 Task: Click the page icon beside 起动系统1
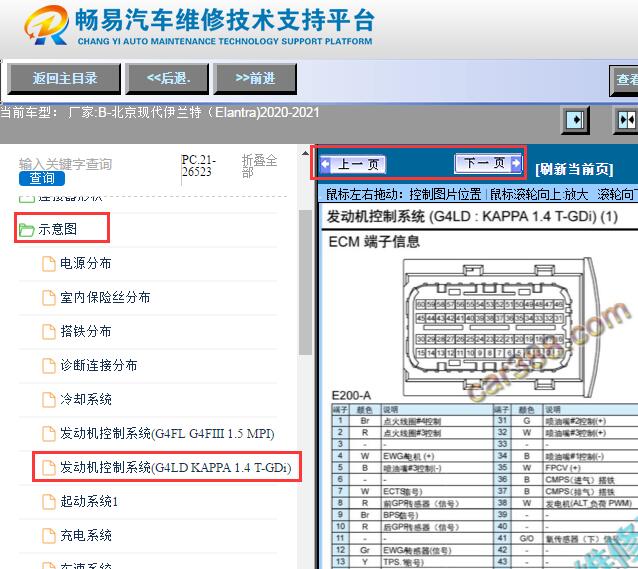click(49, 502)
